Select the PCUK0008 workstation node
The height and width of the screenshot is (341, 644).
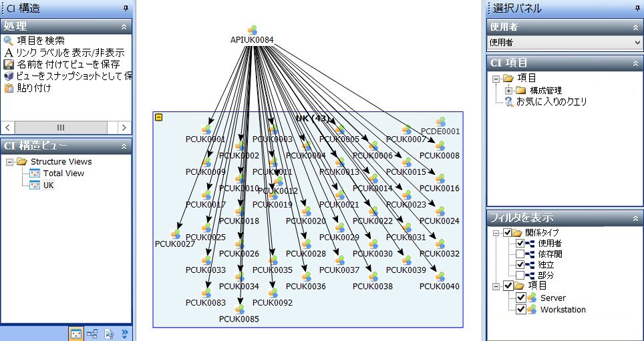440,145
